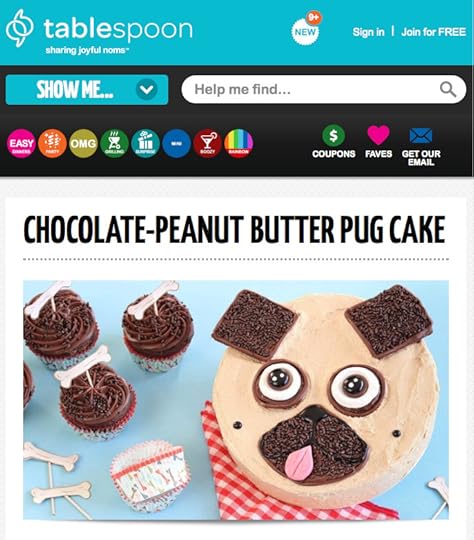The width and height of the screenshot is (474, 540).
Task: Expand the Show Me dropdown
Action: point(87,90)
